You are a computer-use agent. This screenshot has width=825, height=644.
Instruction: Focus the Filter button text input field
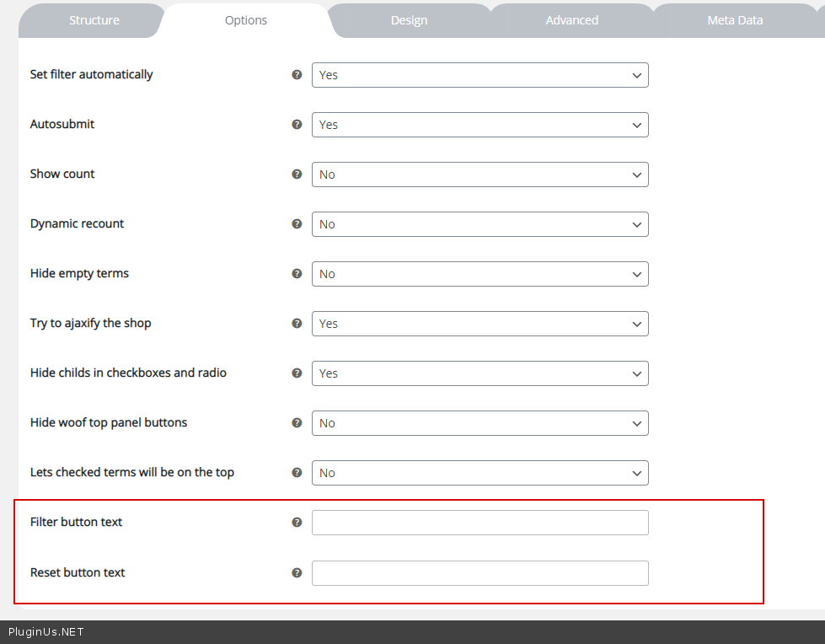click(479, 523)
